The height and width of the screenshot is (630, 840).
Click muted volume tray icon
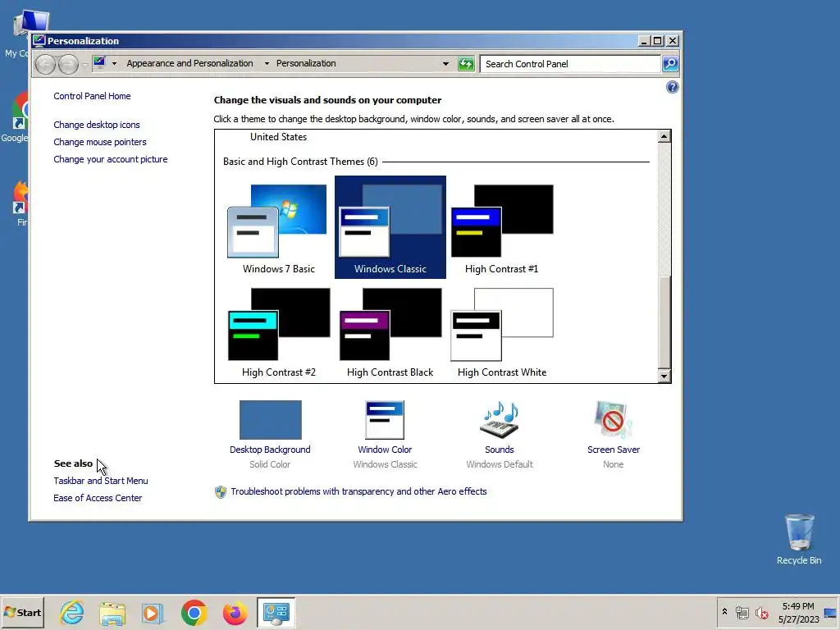tap(762, 612)
